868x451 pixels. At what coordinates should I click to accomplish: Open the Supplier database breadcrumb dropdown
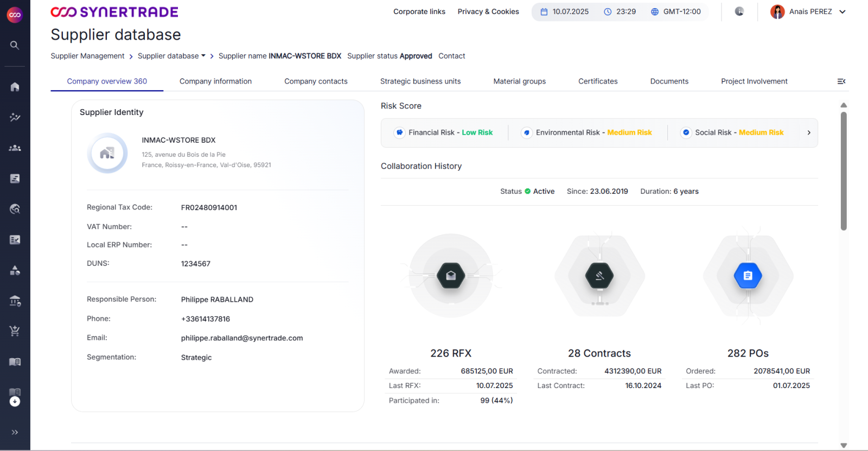pyautogui.click(x=171, y=56)
